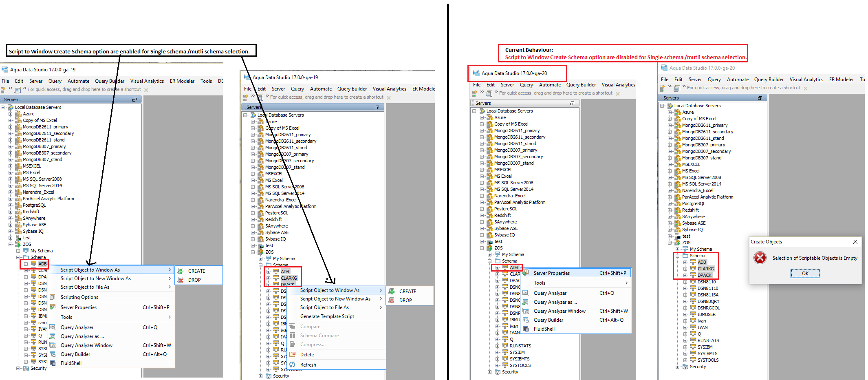Screen dimensions: 868x380
Task: Select Script Object to New Window As, second window
Action: coord(336,299)
